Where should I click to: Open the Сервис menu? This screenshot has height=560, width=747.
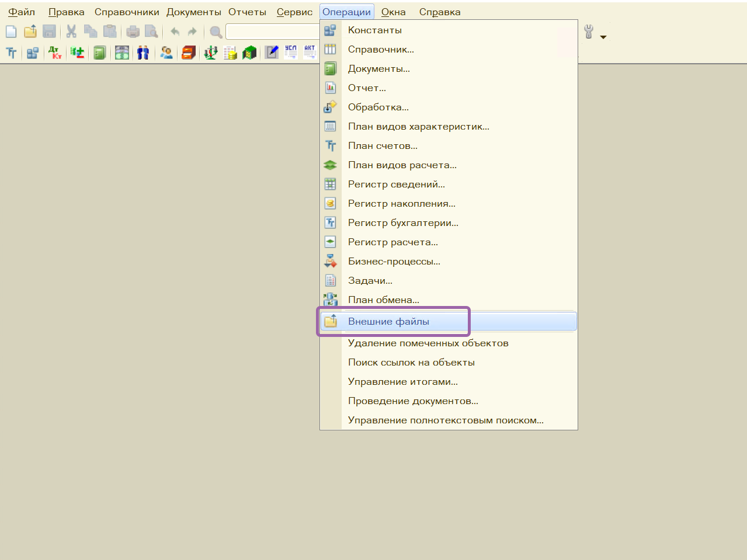point(294,12)
